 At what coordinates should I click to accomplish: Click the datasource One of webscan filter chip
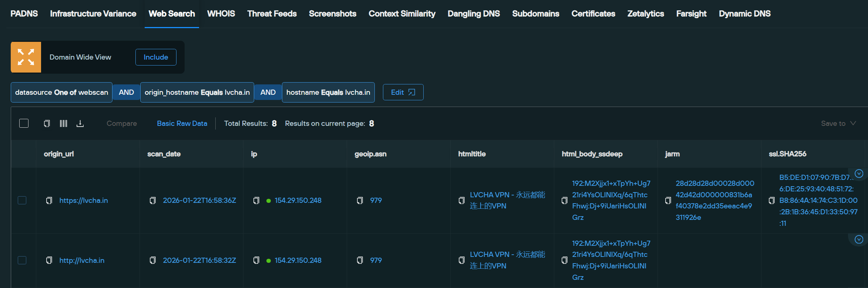(x=61, y=92)
